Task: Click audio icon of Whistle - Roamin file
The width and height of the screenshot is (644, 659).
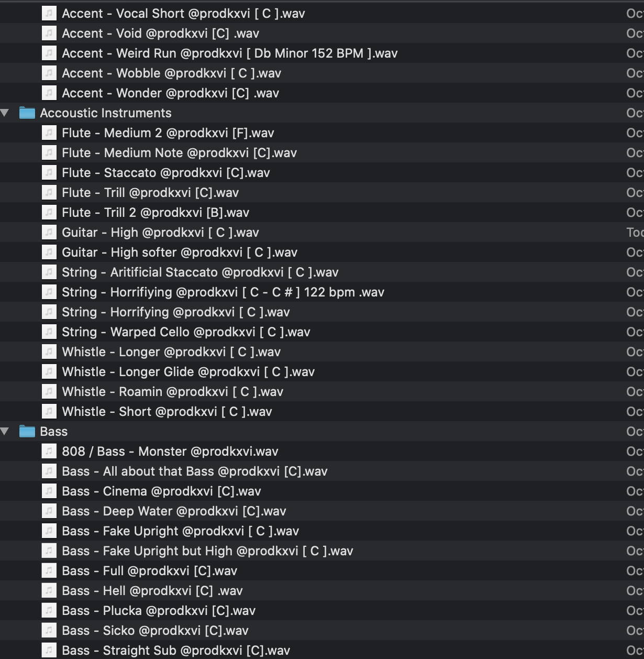Action: click(49, 391)
